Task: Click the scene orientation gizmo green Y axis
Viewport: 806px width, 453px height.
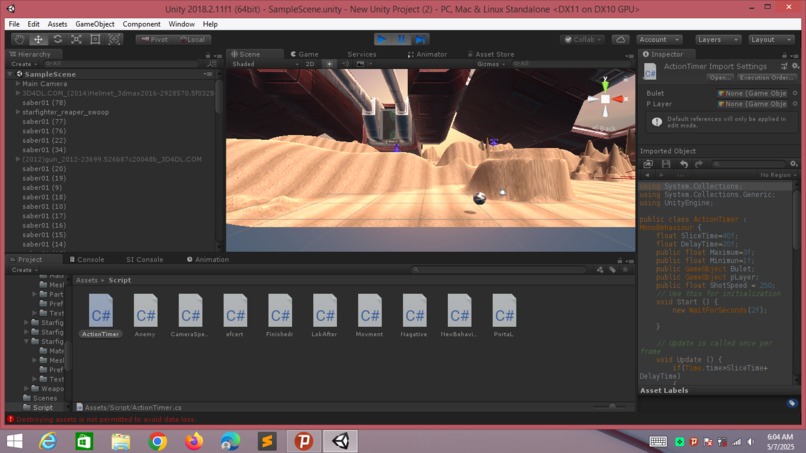Action: pos(606,84)
